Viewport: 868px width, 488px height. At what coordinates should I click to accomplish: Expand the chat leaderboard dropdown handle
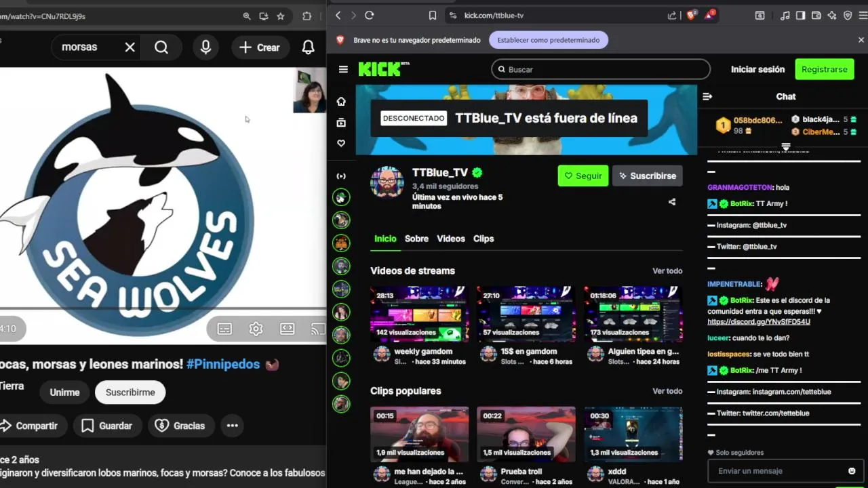(786, 146)
